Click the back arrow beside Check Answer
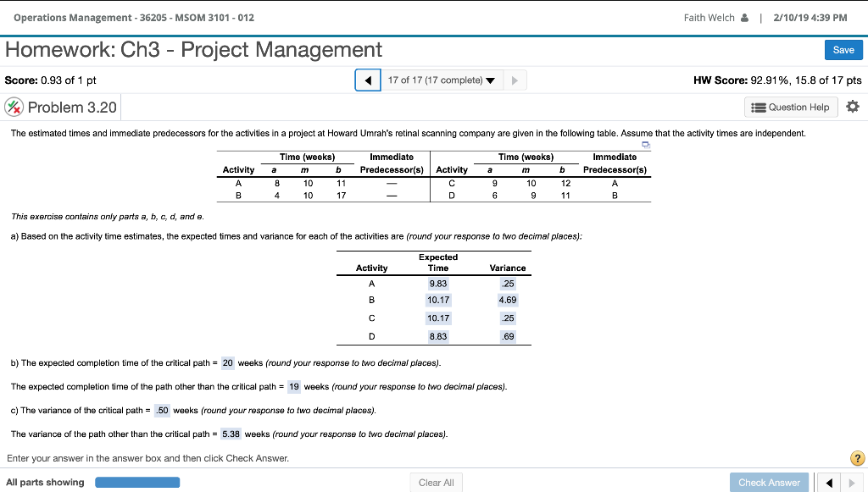868x492 pixels. click(827, 482)
